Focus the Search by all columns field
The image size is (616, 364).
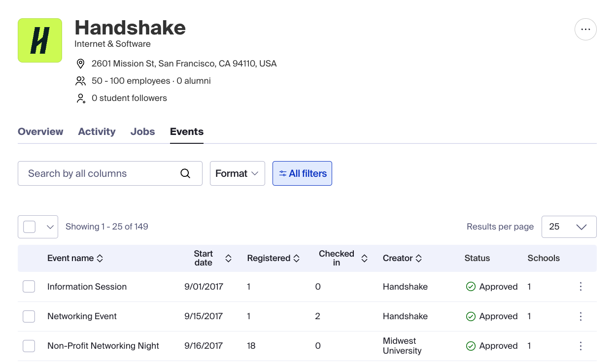click(x=110, y=173)
